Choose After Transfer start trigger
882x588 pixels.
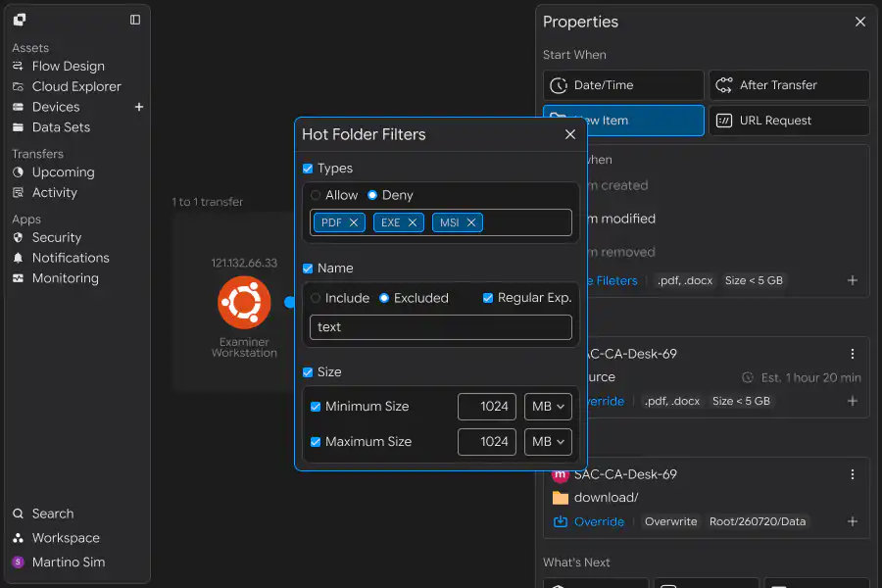pos(789,85)
